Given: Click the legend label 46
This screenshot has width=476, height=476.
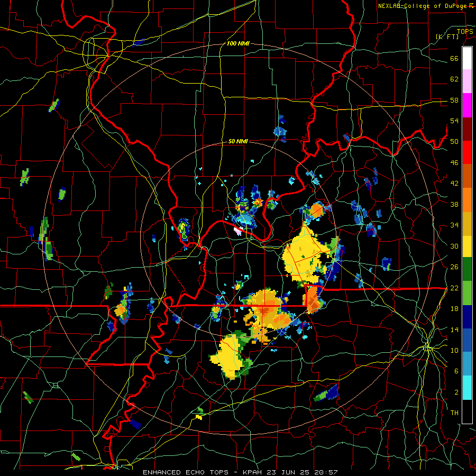Looking at the screenshot, I should pyautogui.click(x=454, y=163).
